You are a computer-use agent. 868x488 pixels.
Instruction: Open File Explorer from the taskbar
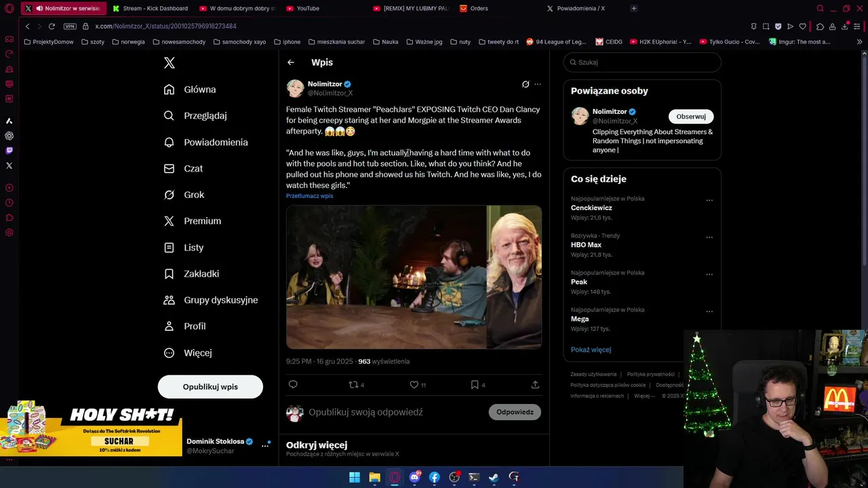click(374, 477)
